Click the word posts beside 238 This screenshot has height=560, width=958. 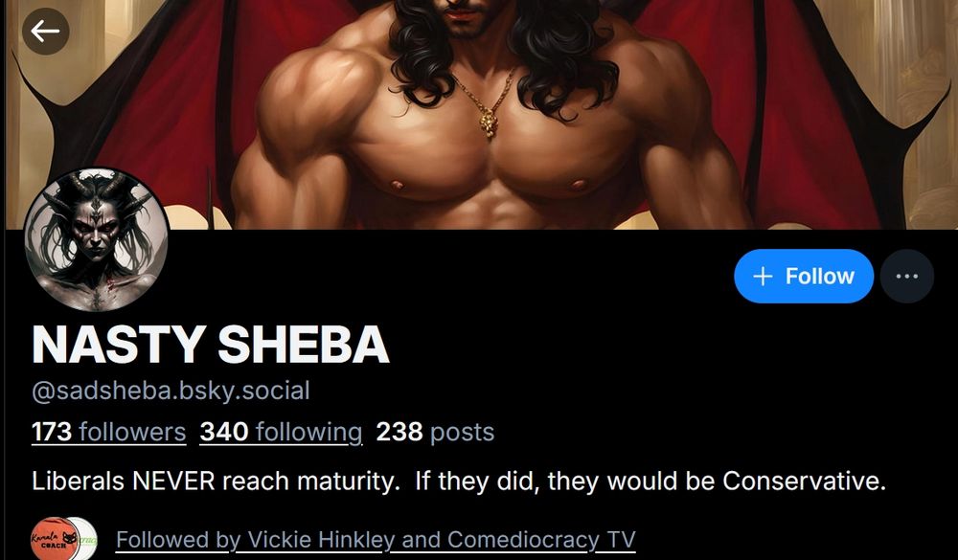(x=462, y=433)
